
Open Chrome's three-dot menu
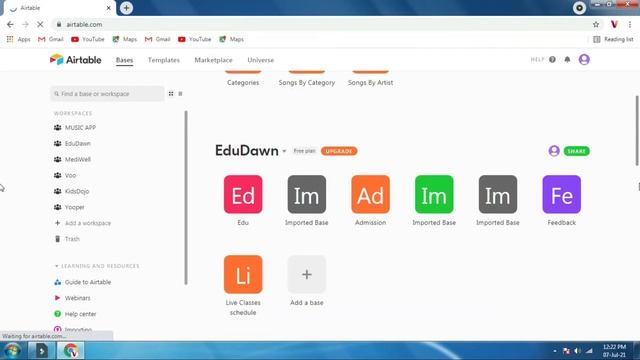[x=630, y=24]
